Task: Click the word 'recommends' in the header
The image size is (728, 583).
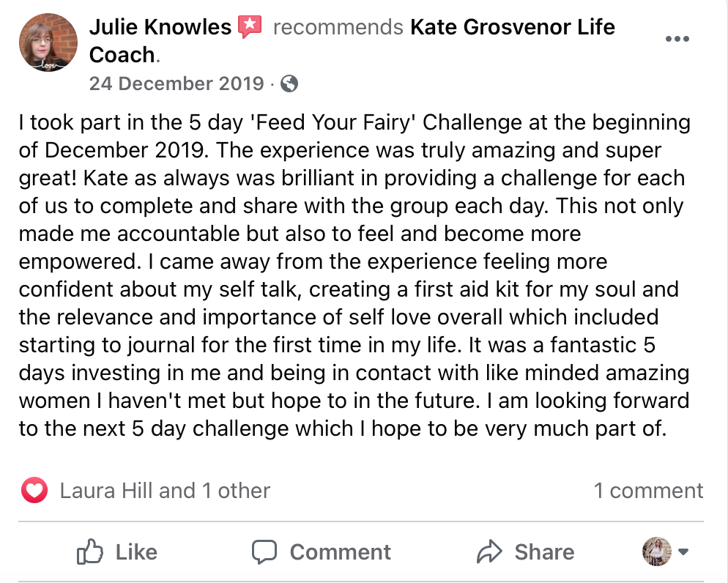Action: 338,28
